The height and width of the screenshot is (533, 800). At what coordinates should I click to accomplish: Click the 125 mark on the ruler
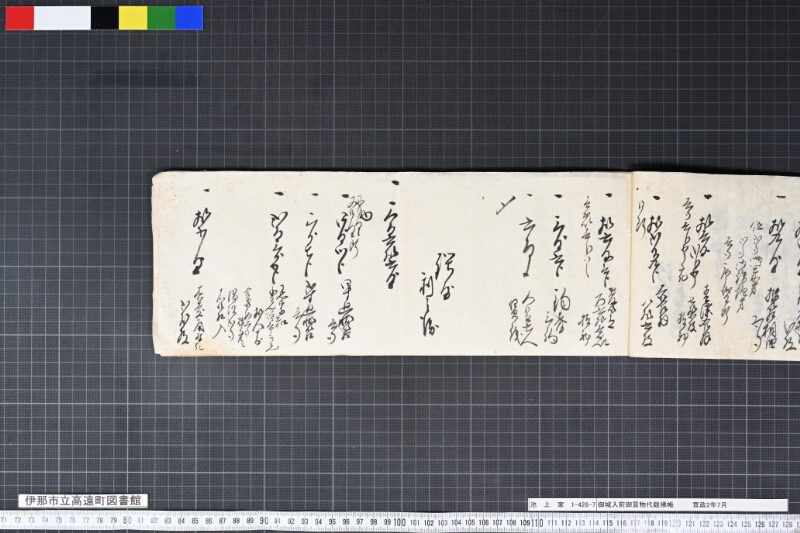pos(746,524)
